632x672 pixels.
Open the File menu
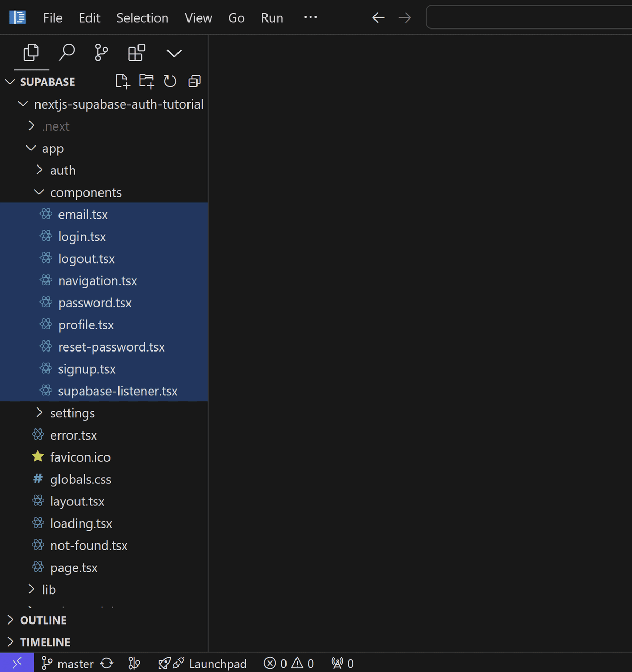click(53, 18)
